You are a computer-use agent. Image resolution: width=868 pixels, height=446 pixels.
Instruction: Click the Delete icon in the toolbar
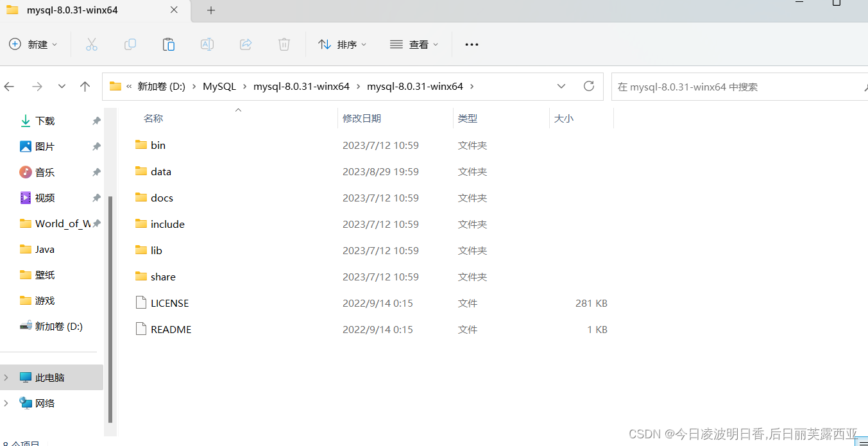pyautogui.click(x=284, y=44)
